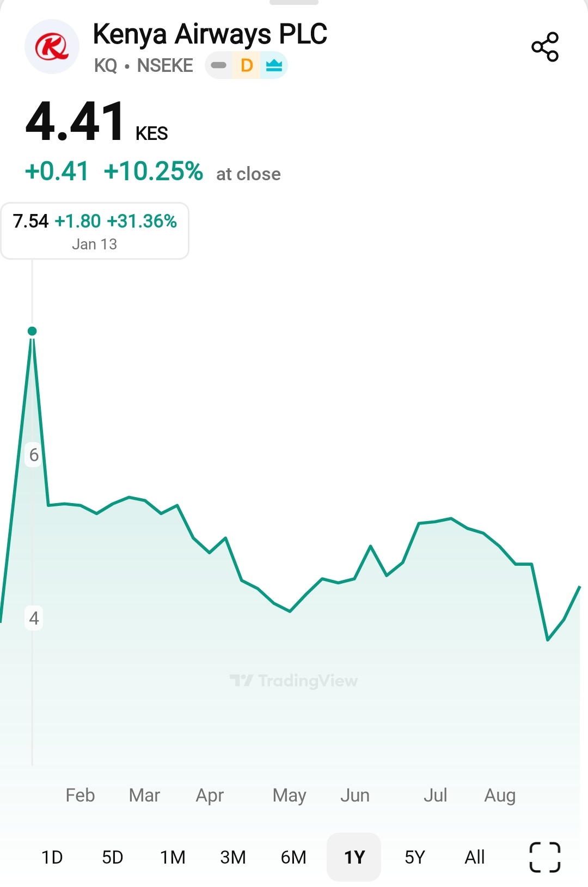Tap the Jan 13 peak data point
Image resolution: width=588 pixels, height=887 pixels.
[32, 331]
